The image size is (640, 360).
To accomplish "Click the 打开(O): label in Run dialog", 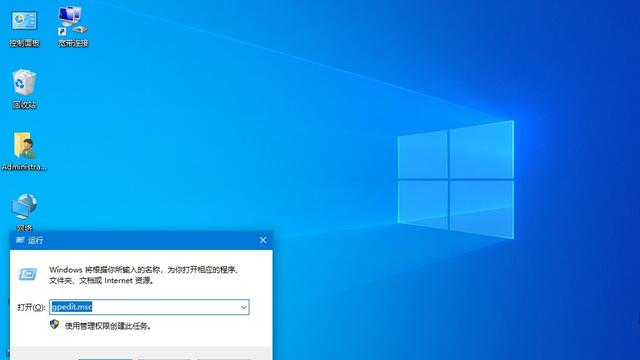I will (x=31, y=307).
